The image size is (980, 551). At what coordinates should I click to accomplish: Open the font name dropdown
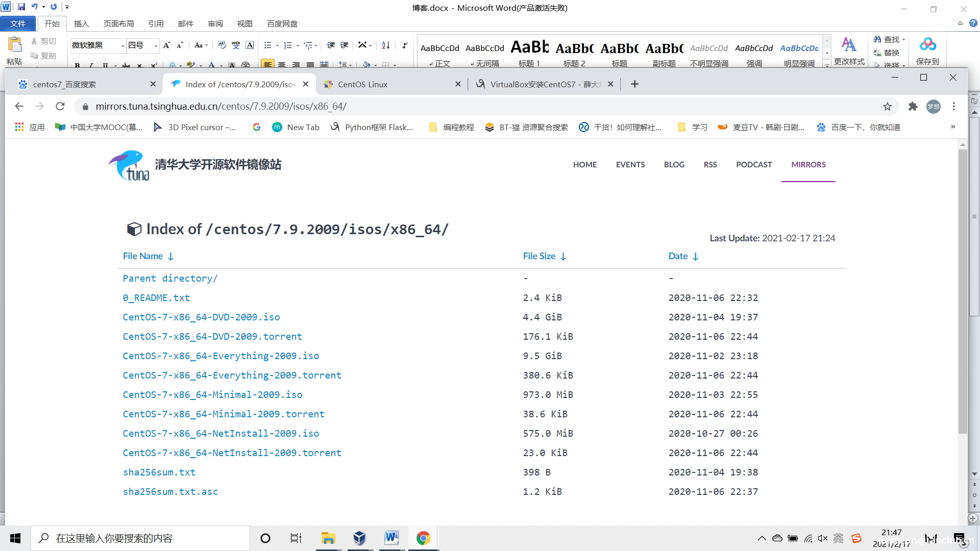point(123,46)
